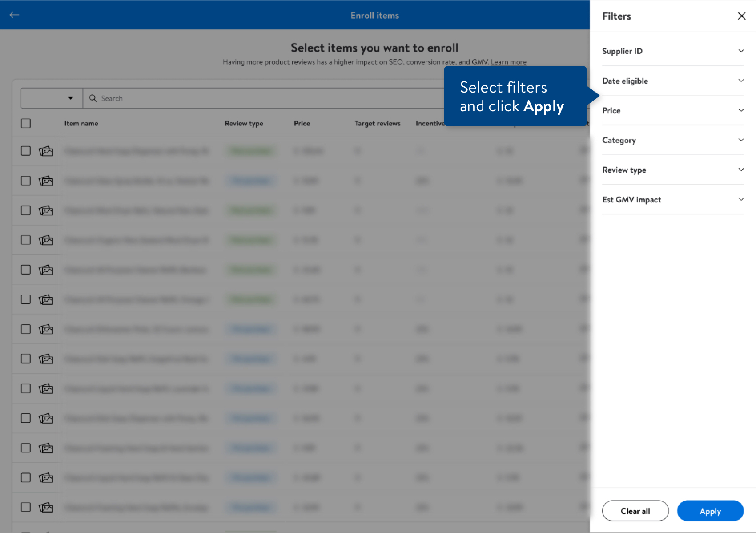Close the Filters panel
The width and height of the screenshot is (756, 533).
tap(741, 16)
